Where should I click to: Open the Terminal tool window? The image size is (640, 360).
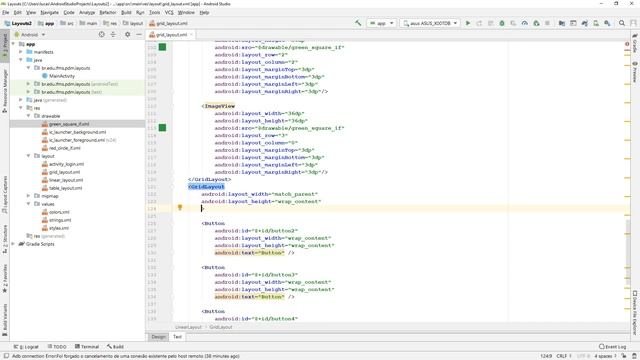(x=87, y=347)
